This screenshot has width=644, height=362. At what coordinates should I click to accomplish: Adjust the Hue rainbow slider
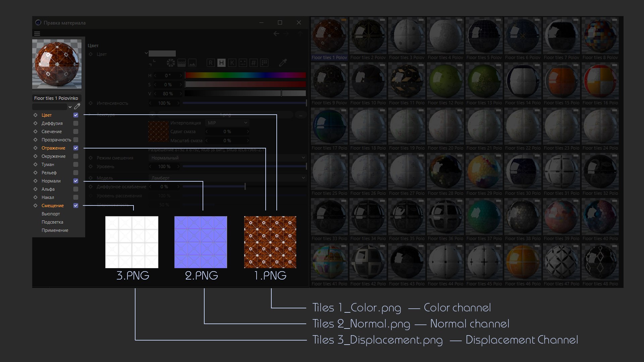pos(245,75)
